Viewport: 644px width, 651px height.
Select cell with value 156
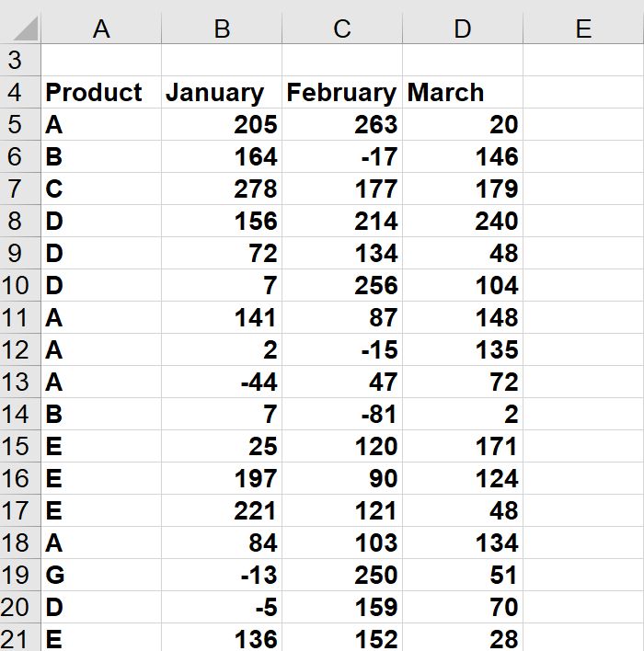coord(222,221)
